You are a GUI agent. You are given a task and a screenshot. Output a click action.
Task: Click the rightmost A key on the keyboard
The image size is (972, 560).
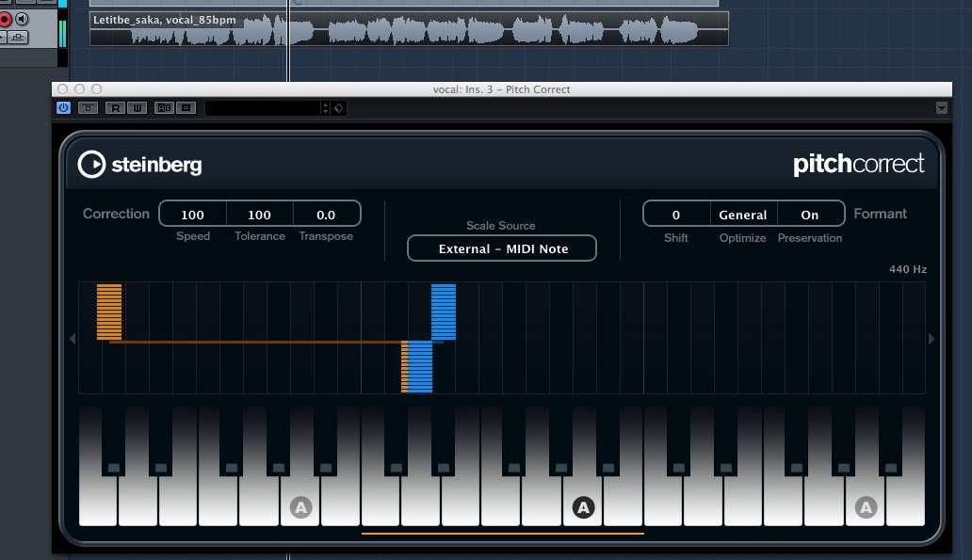(866, 508)
